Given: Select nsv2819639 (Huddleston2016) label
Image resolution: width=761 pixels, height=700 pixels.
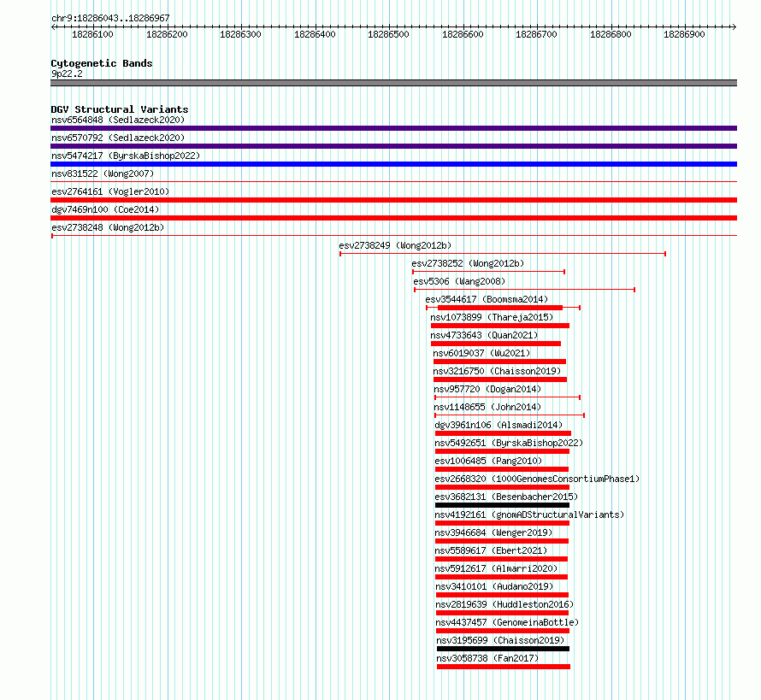Looking at the screenshot, I should [x=504, y=604].
